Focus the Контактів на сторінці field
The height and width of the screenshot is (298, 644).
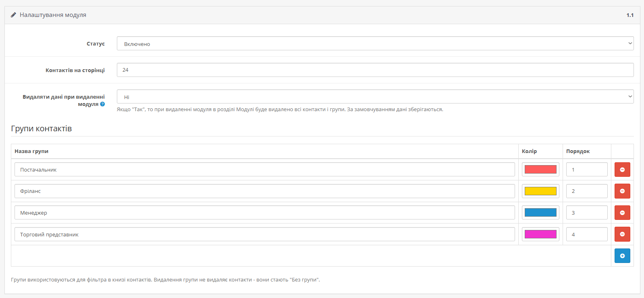point(375,70)
